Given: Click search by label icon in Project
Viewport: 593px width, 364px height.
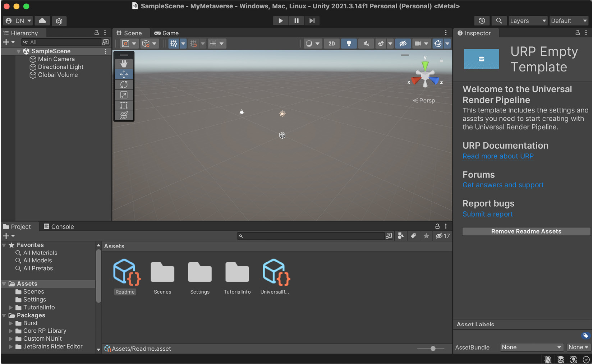Looking at the screenshot, I should click(x=413, y=236).
